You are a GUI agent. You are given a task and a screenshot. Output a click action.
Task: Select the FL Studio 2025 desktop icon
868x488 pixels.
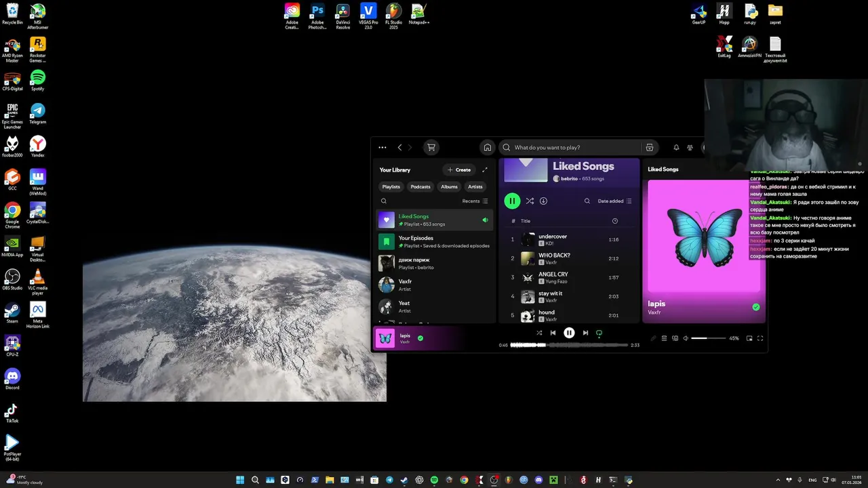[393, 16]
